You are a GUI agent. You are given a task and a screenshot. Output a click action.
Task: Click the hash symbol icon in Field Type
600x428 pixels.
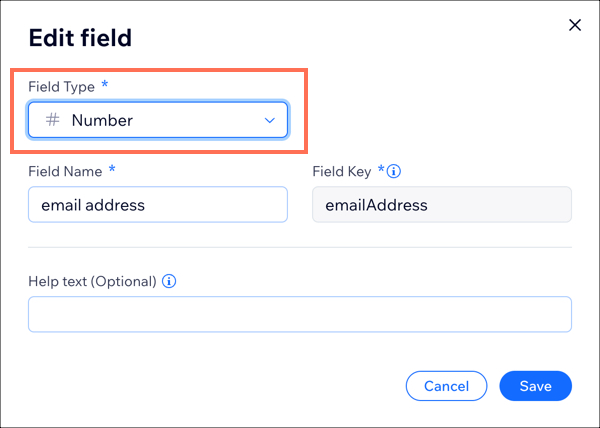coord(52,120)
